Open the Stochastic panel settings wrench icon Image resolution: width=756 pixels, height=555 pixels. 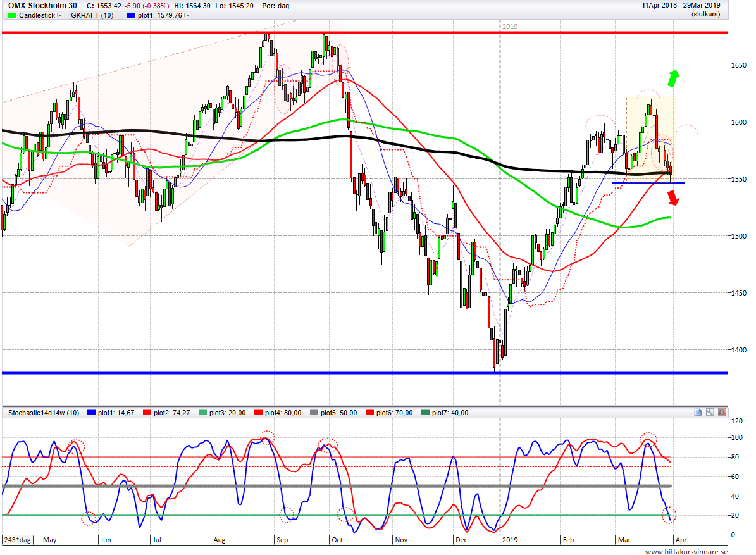click(x=710, y=412)
